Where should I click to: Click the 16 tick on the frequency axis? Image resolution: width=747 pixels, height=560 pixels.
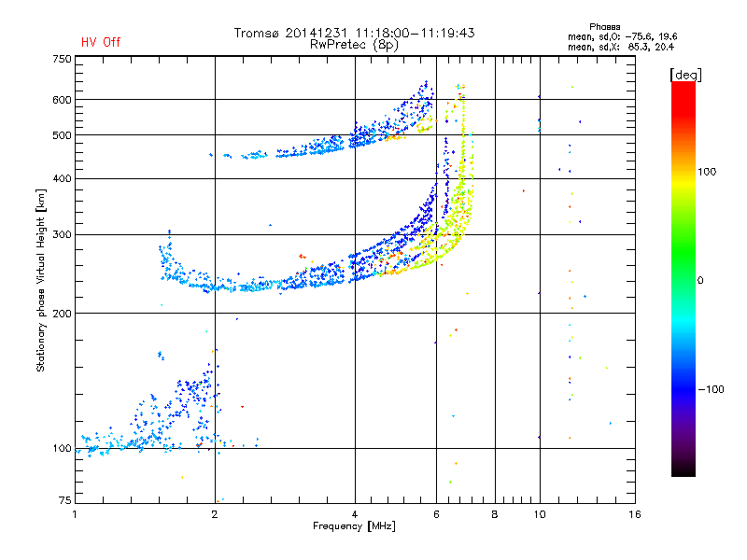click(x=635, y=514)
